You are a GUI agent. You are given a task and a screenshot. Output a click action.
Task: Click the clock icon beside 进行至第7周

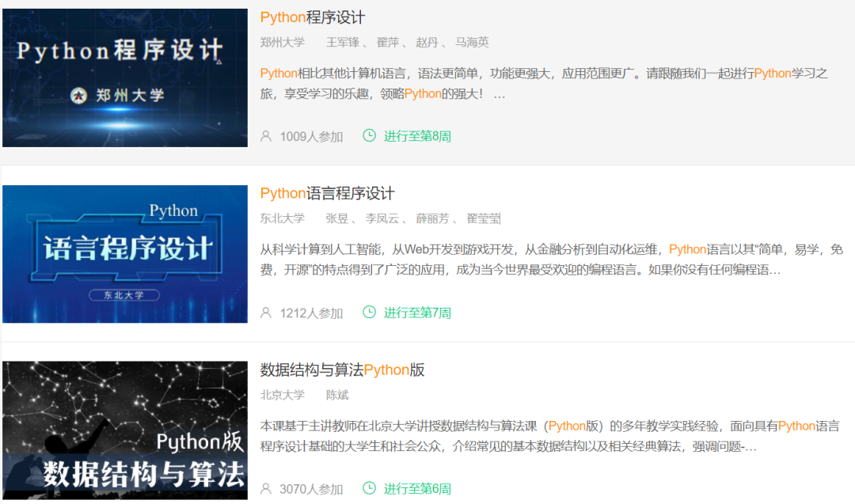pos(369,313)
